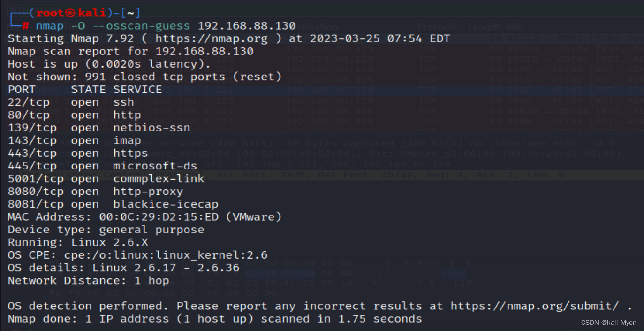The height and width of the screenshot is (331, 644).
Task: Click the nmap command at the prompt
Action: (x=49, y=26)
